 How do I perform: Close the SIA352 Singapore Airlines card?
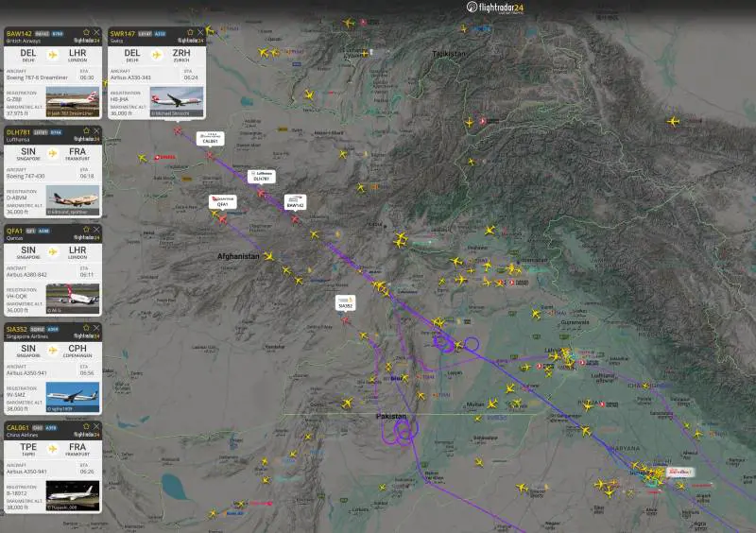click(96, 328)
